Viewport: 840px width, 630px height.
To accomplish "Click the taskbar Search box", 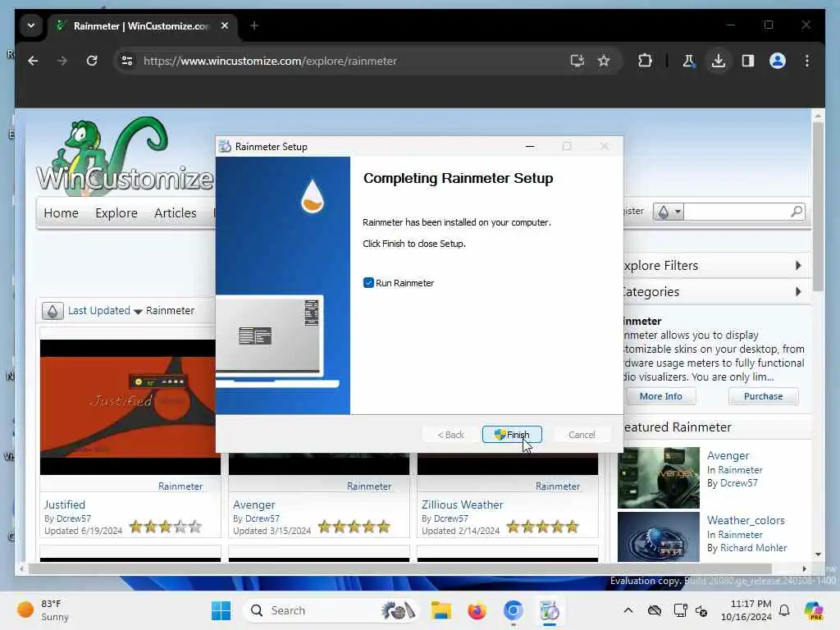I will (x=331, y=610).
